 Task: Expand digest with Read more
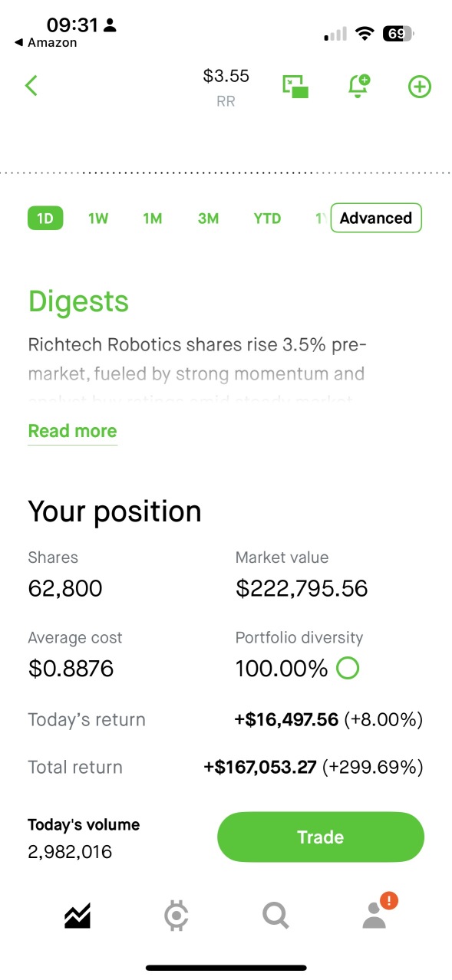(73, 431)
